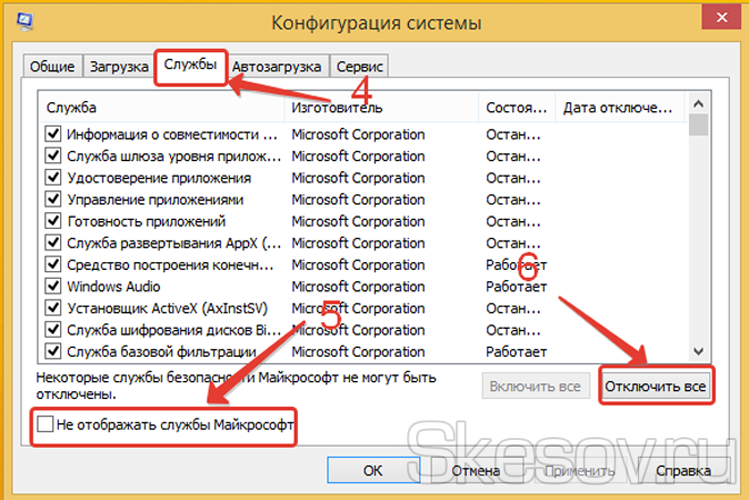The height and width of the screenshot is (500, 749).
Task: Click the scroll up arrow in services list
Action: coord(699,105)
